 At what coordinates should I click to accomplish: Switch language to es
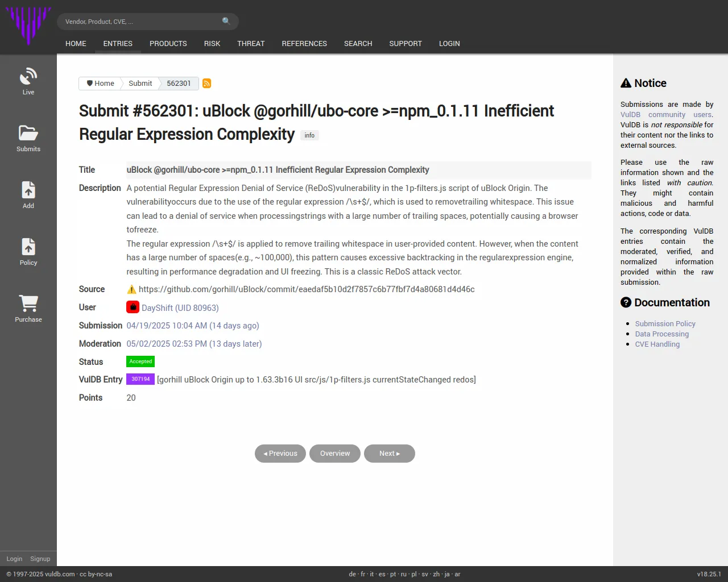click(x=382, y=574)
